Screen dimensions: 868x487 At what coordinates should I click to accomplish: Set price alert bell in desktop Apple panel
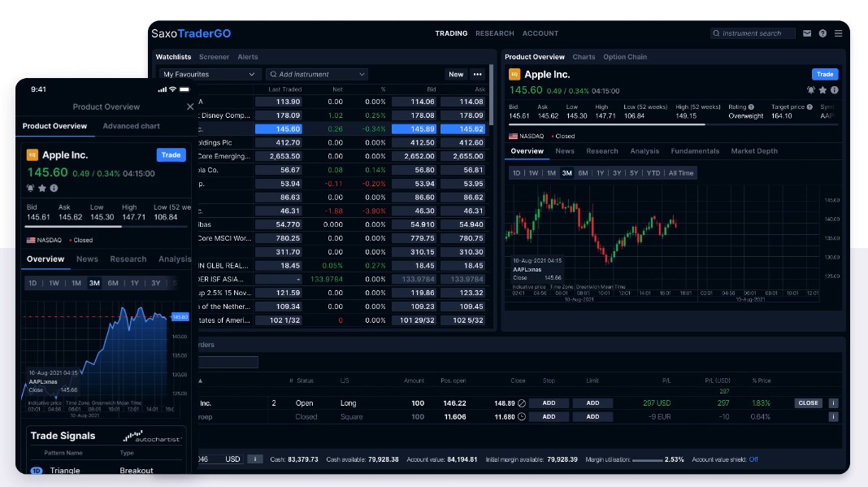810,90
